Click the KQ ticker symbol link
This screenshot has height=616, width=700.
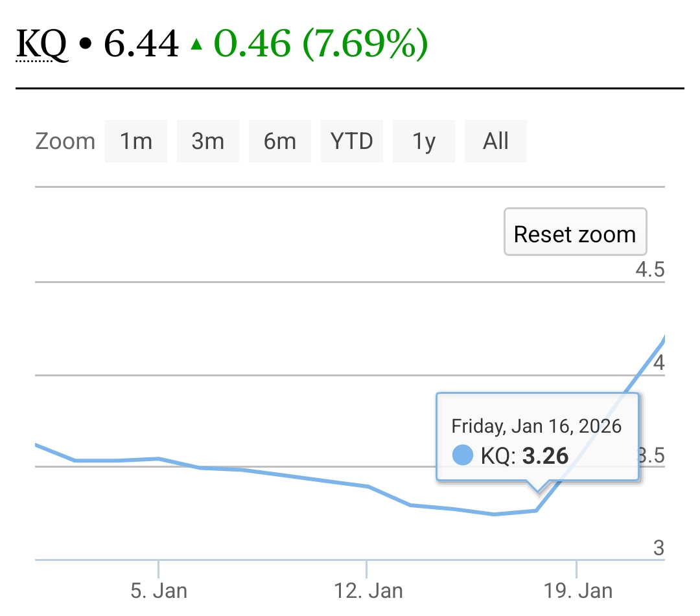[41, 45]
